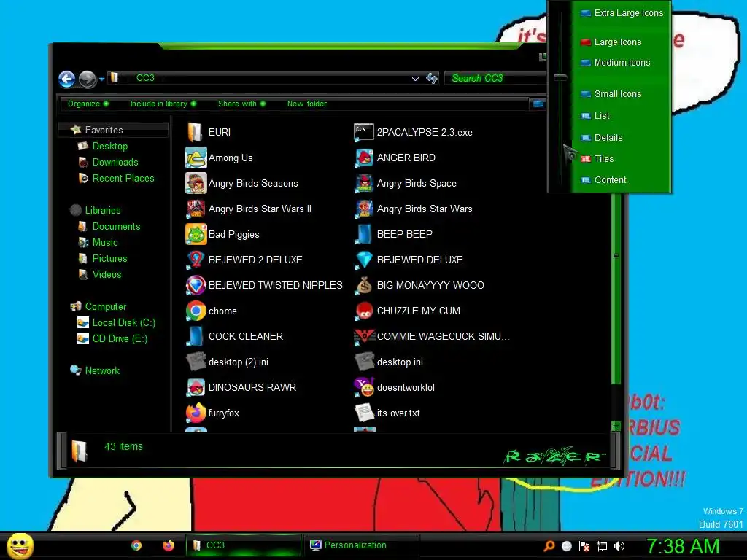Open the smiley Start button
The image size is (747, 560).
pyautogui.click(x=20, y=545)
